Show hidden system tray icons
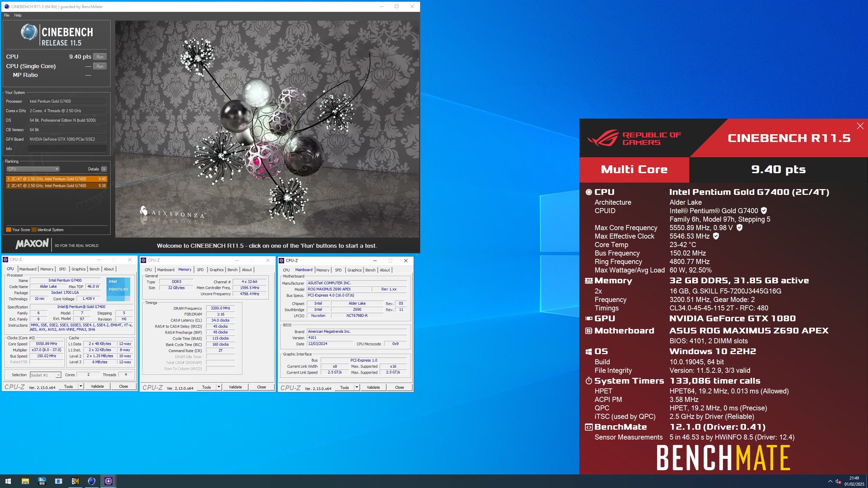This screenshot has width=868, height=488. pos(830,481)
